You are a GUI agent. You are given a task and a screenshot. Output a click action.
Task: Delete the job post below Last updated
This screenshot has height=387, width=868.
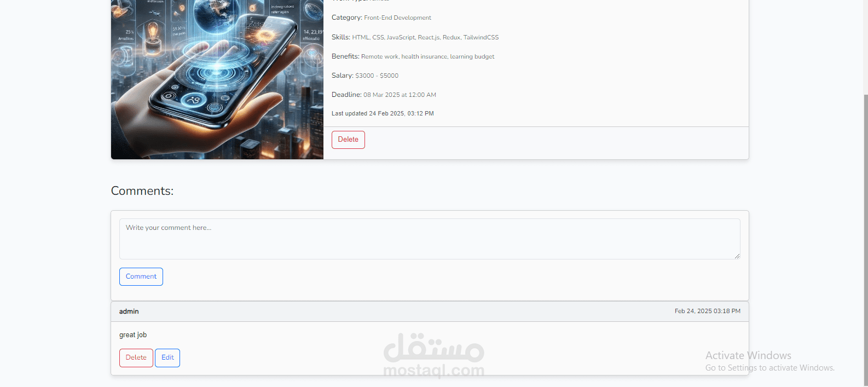348,140
